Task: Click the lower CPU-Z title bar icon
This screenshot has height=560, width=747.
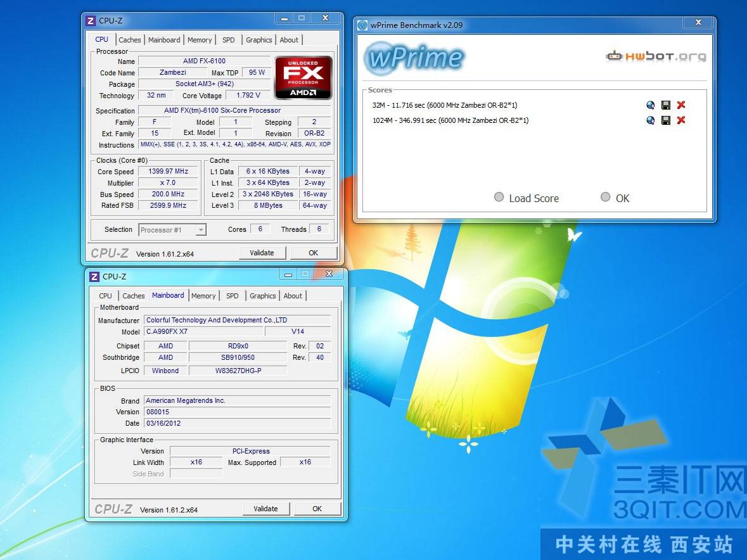Action: pos(94,276)
